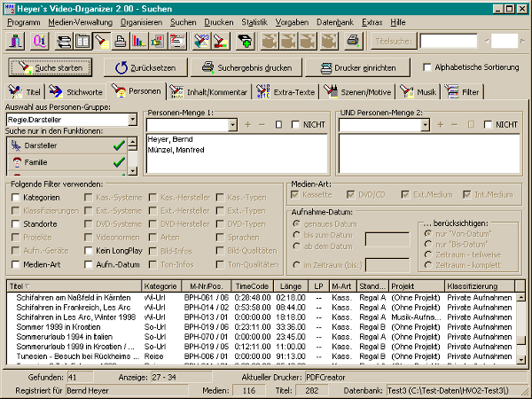Tick the Standorte filter checkbox

click(x=16, y=224)
